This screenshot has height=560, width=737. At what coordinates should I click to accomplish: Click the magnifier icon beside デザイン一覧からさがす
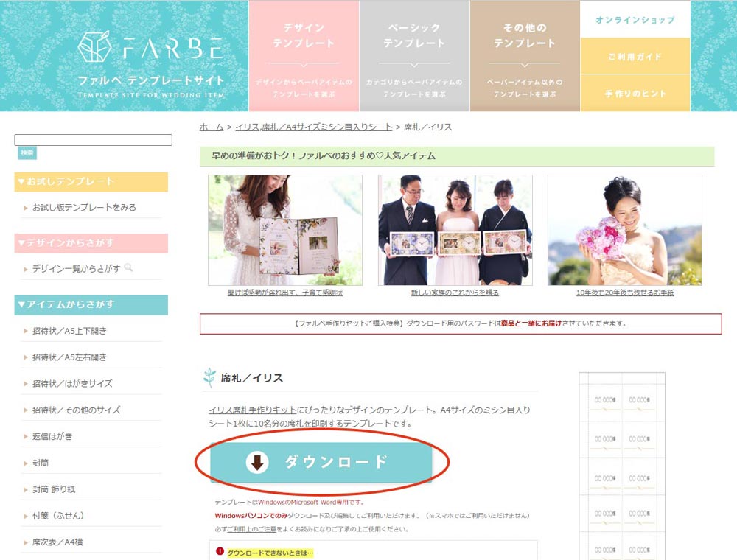pyautogui.click(x=129, y=268)
